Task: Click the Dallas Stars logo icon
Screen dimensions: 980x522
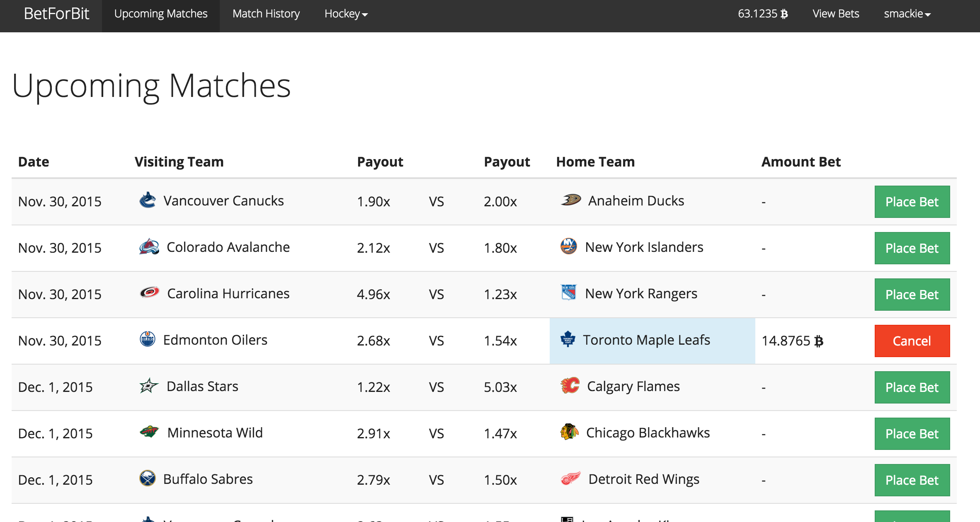Action: click(148, 386)
